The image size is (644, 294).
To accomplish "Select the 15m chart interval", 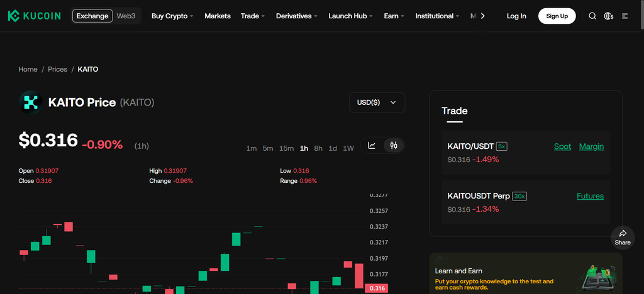I will (286, 148).
